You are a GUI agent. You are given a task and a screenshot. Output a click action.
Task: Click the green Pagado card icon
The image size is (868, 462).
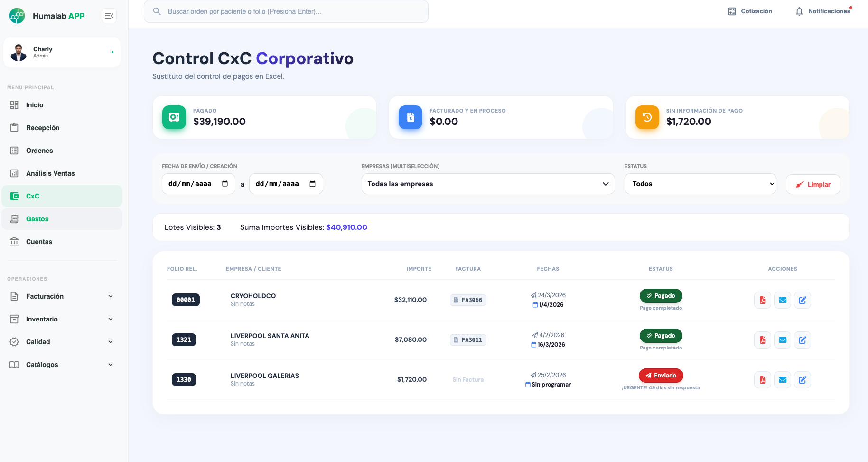pyautogui.click(x=174, y=117)
